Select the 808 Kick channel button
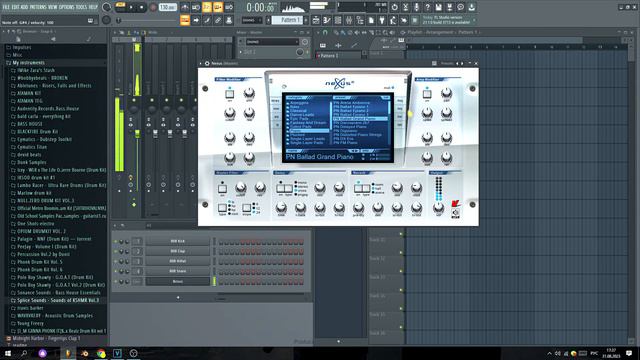 (178, 241)
